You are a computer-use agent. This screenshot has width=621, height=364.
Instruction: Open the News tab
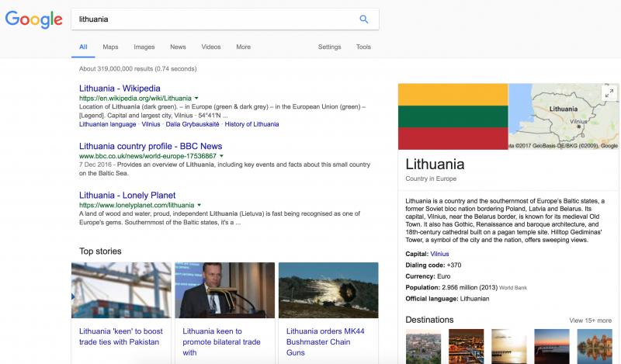178,47
